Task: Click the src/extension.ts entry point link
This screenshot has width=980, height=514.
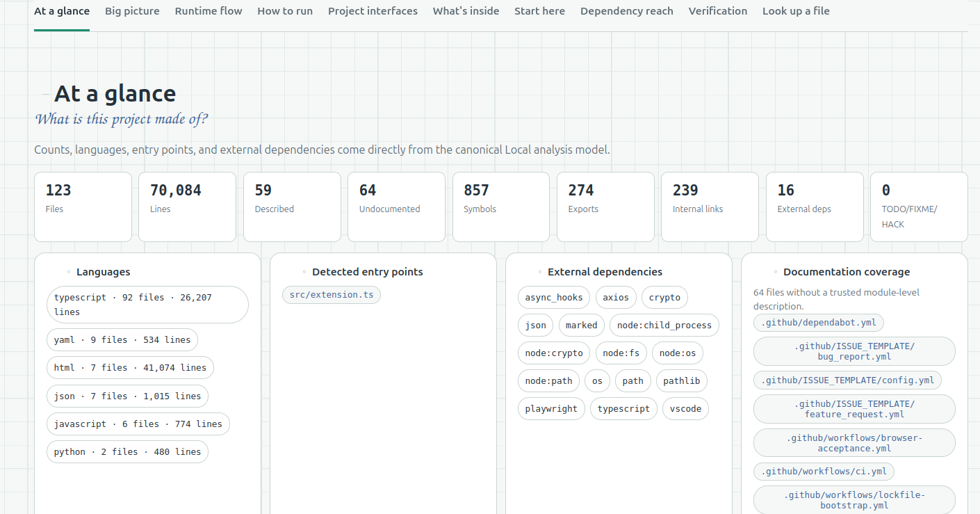Action: click(332, 295)
